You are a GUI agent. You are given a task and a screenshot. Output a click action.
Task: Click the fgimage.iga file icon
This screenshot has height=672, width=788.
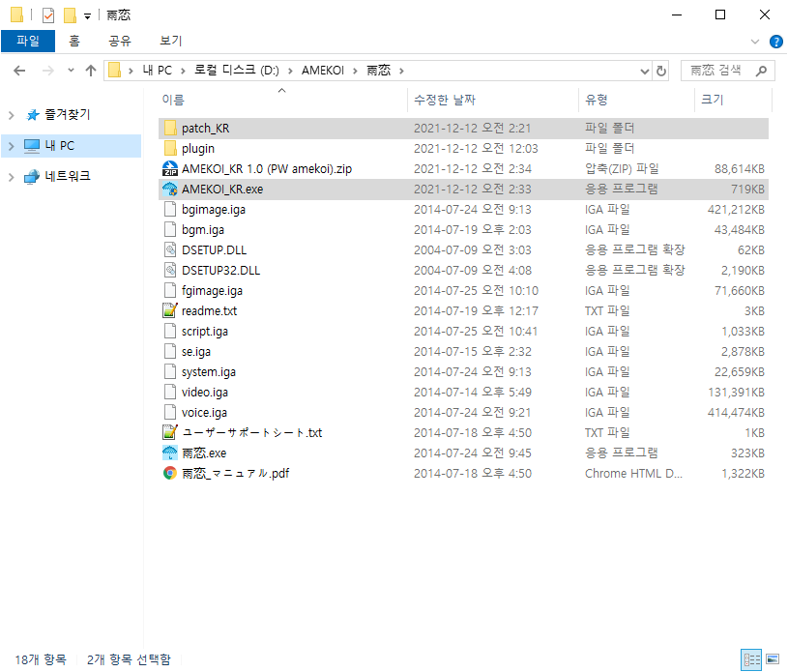click(170, 290)
